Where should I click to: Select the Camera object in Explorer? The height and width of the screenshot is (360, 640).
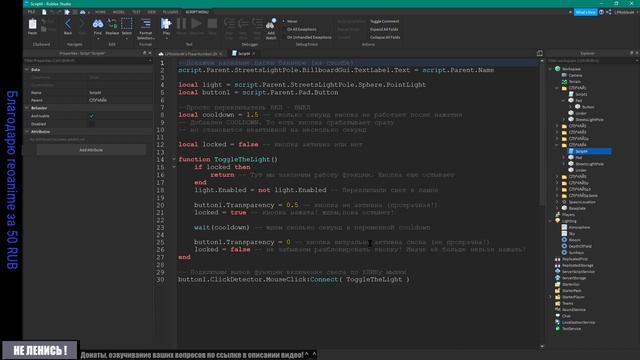pos(575,75)
